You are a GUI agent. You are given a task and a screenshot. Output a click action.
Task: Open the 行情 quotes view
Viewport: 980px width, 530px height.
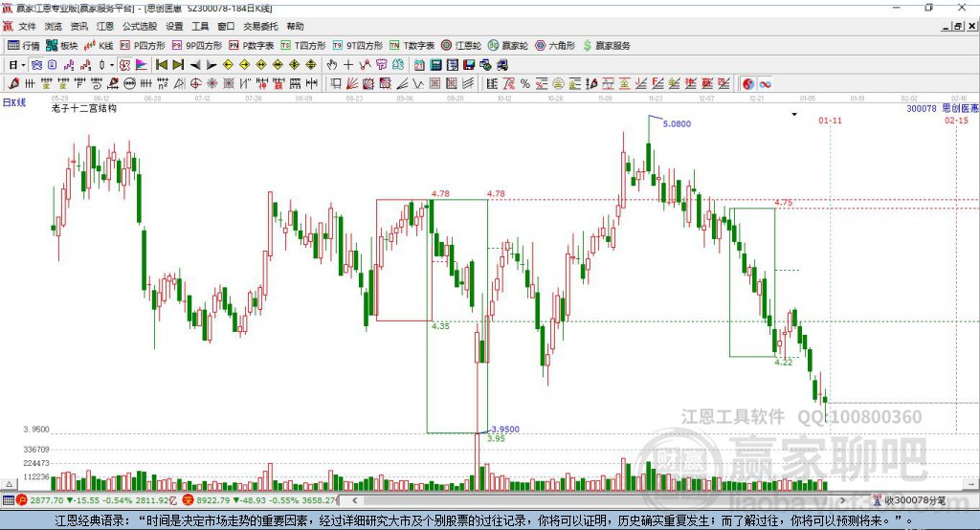tap(24, 46)
